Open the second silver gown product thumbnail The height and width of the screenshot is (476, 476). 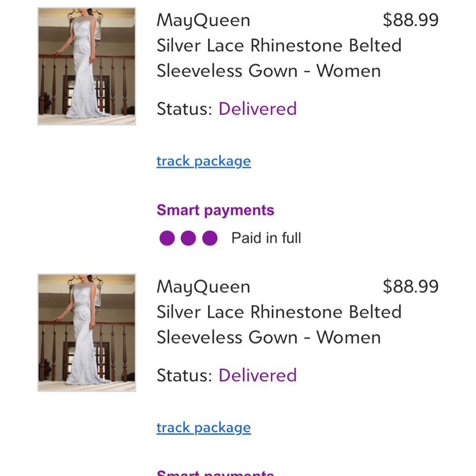[87, 333]
